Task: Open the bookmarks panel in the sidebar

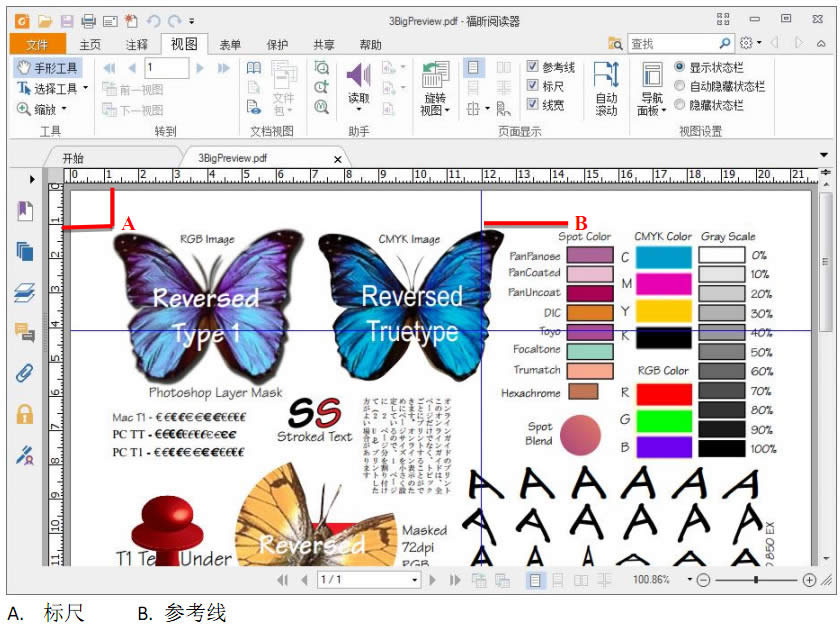Action: click(x=25, y=212)
